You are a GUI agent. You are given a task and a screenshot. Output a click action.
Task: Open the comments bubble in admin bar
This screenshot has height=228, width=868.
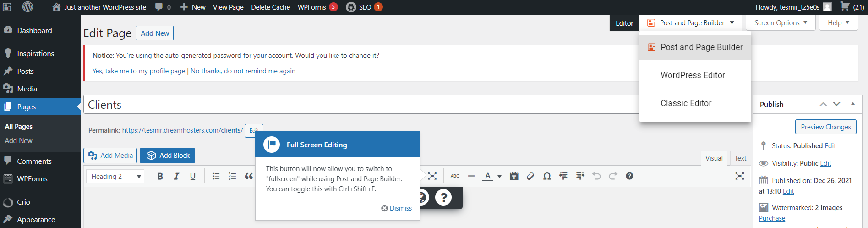(163, 7)
